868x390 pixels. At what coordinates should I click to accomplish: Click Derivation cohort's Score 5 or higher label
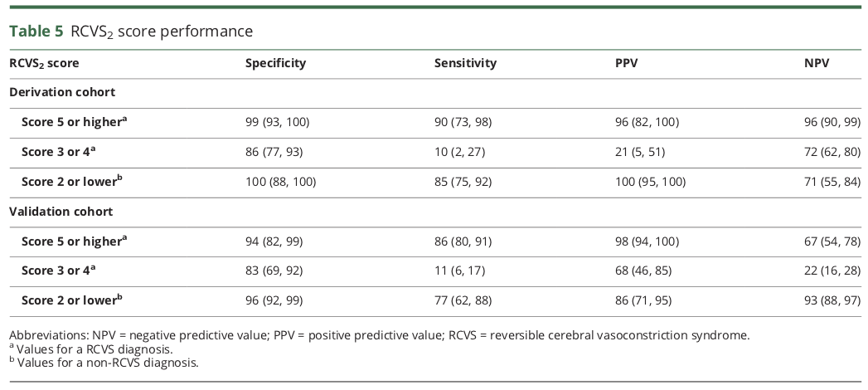tap(75, 122)
